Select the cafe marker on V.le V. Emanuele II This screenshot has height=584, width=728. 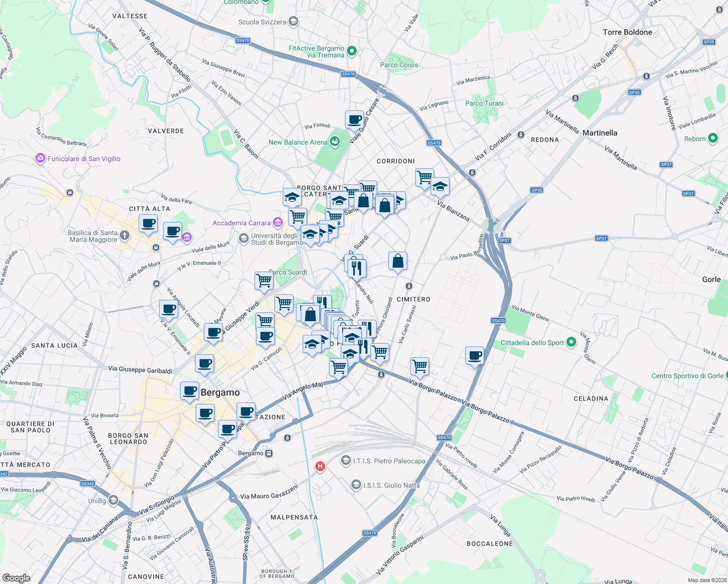coord(169,310)
